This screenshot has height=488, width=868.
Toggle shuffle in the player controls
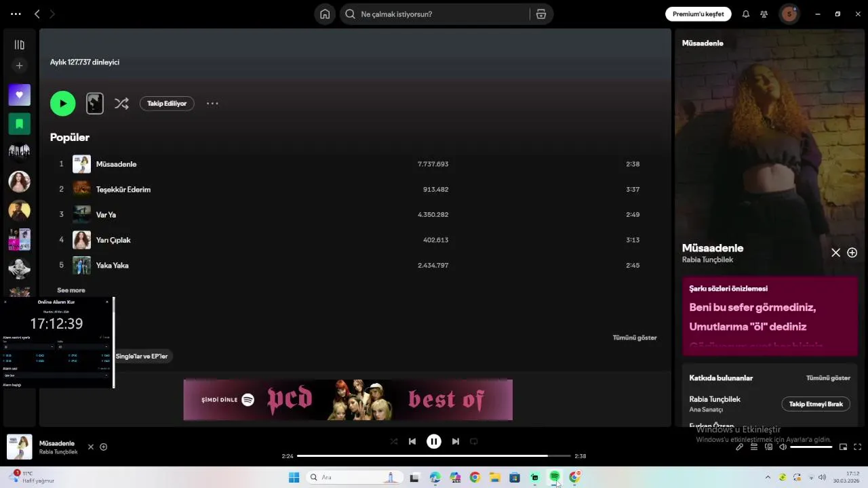click(x=394, y=441)
